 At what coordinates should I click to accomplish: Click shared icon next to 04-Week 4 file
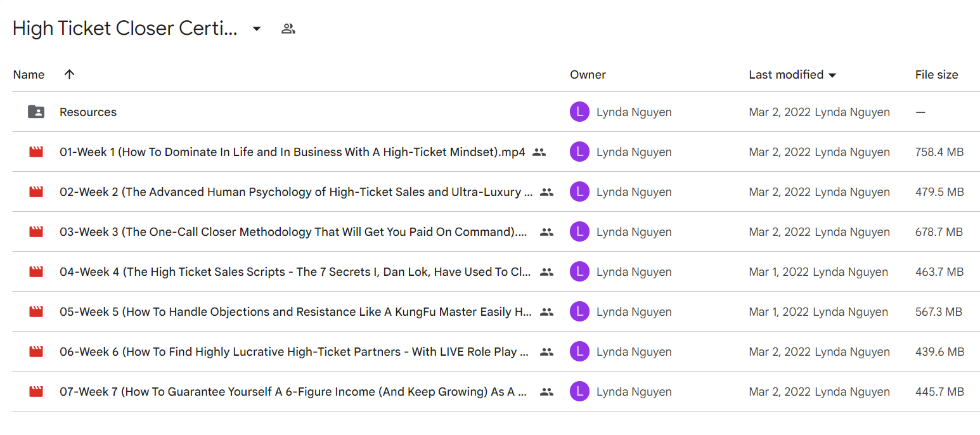tap(546, 272)
